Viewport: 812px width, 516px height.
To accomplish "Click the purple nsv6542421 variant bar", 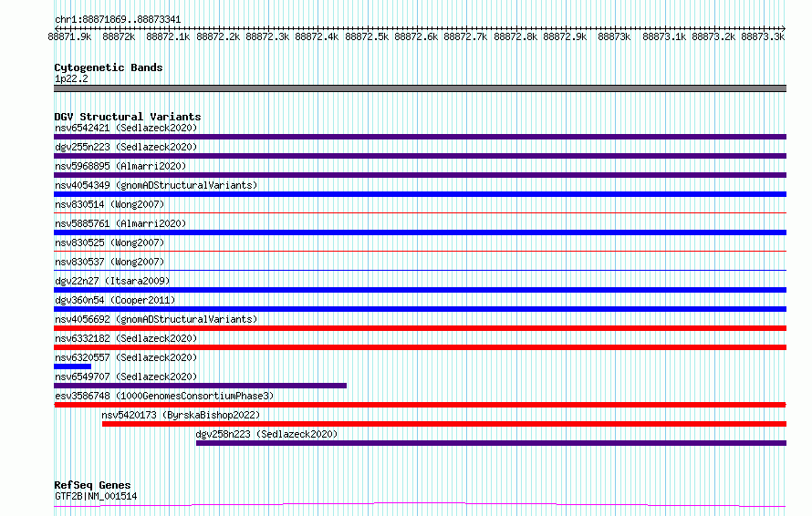I will [420, 137].
